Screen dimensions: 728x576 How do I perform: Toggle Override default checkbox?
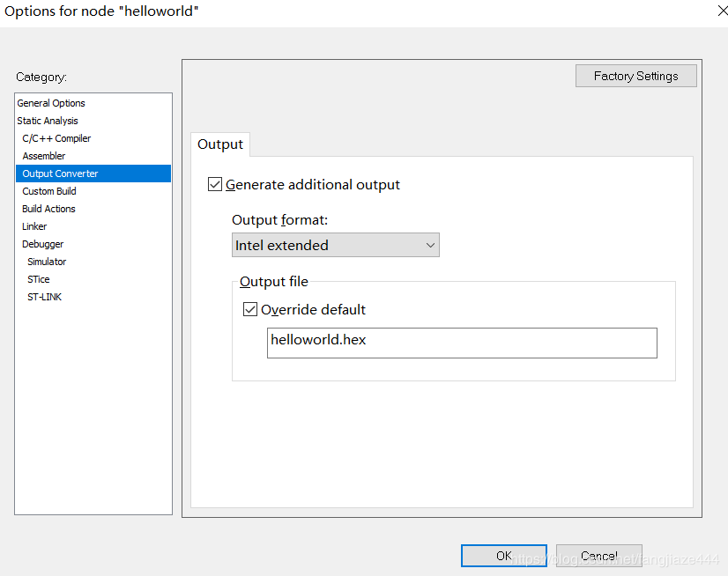click(x=250, y=310)
